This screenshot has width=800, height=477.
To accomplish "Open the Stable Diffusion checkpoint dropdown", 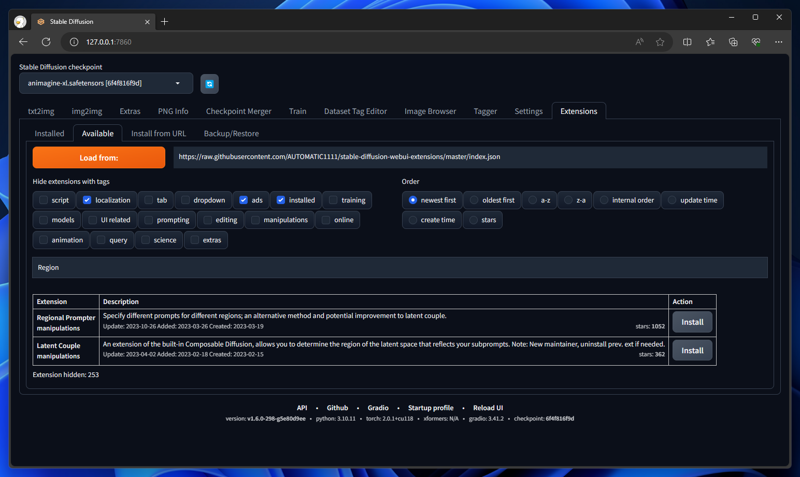I will pos(106,83).
